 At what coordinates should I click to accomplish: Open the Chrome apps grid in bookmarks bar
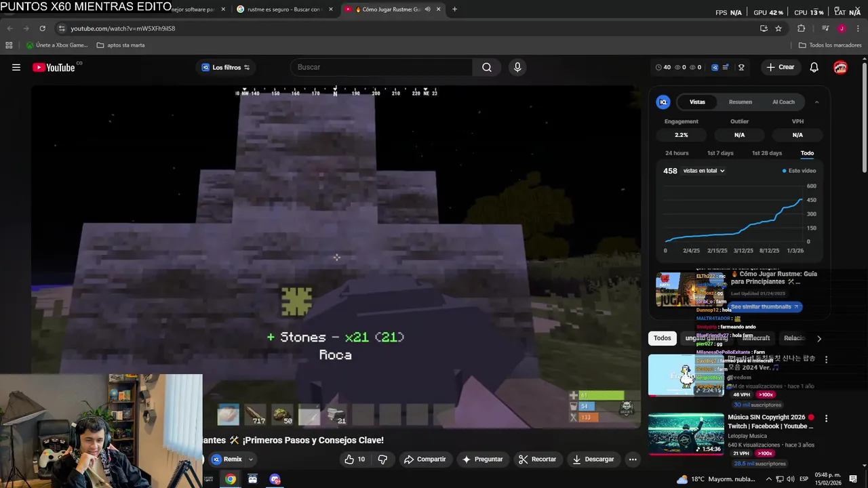9,45
